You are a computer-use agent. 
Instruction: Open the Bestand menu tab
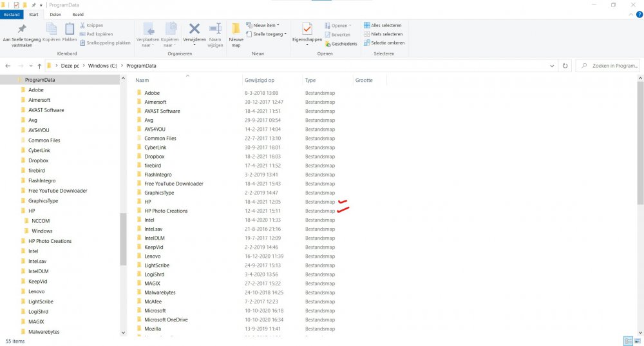click(12, 14)
